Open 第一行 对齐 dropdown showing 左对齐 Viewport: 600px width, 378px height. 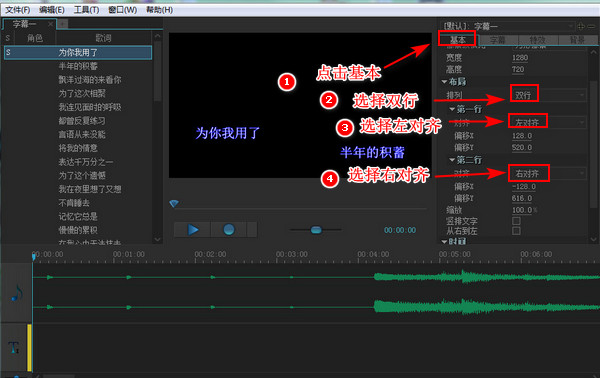pyautogui.click(x=548, y=122)
